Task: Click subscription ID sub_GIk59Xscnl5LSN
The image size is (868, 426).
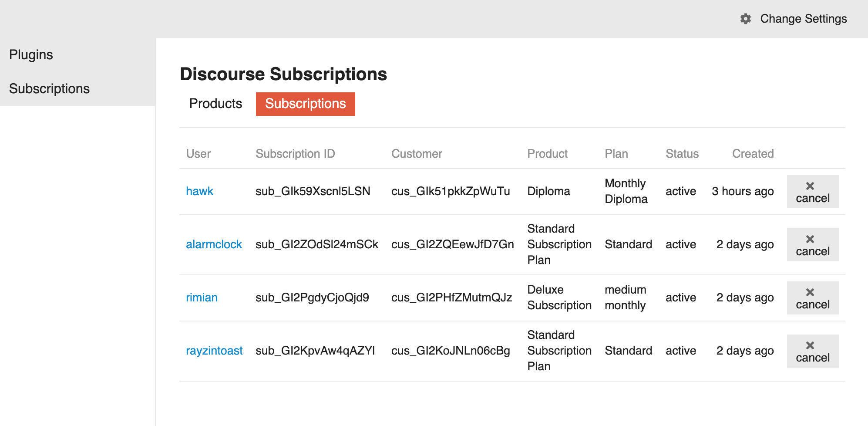Action: tap(313, 191)
